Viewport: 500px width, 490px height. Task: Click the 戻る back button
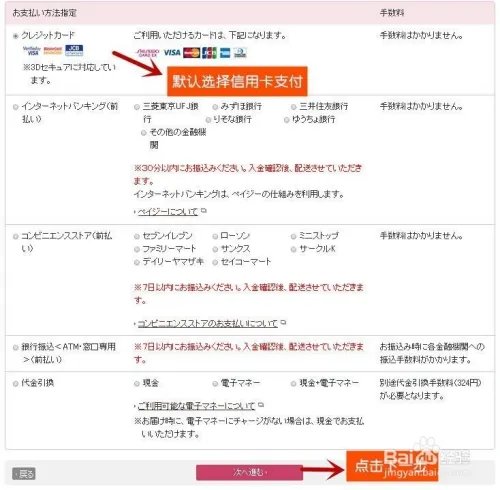(x=24, y=473)
